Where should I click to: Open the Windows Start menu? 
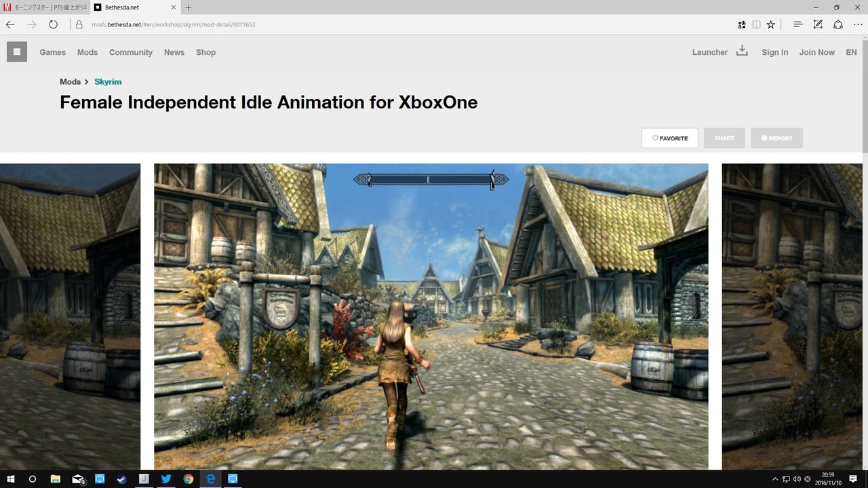tap(11, 479)
